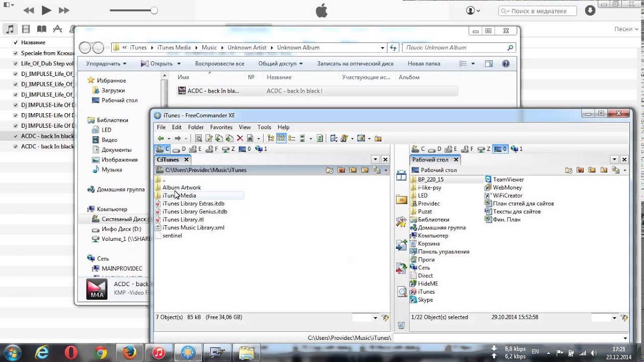Image resolution: width=644 pixels, height=362 pixels.
Task: Switch FreeCommander to list view mode
Action: point(292,138)
